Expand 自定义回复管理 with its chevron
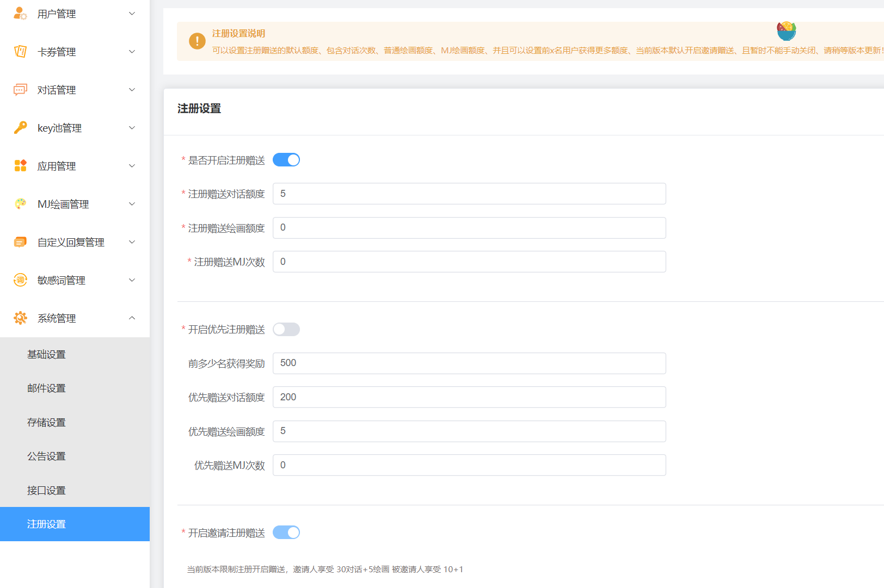The height and width of the screenshot is (588, 884). point(132,242)
